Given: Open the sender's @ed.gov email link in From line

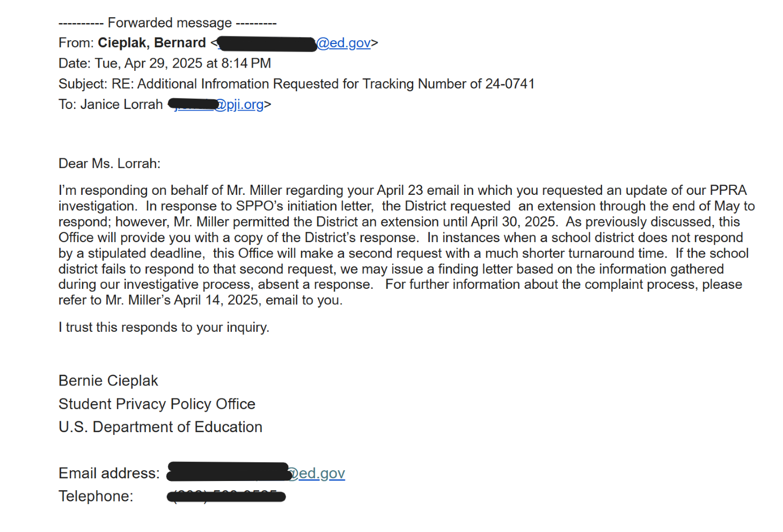Looking at the screenshot, I should click(x=343, y=43).
